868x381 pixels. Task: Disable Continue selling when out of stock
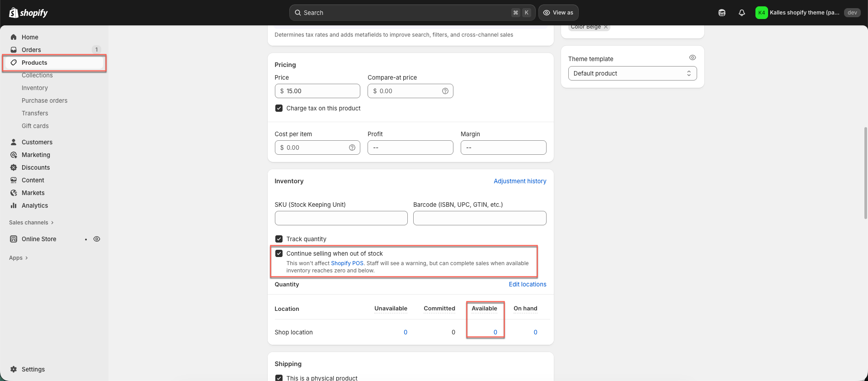point(279,253)
